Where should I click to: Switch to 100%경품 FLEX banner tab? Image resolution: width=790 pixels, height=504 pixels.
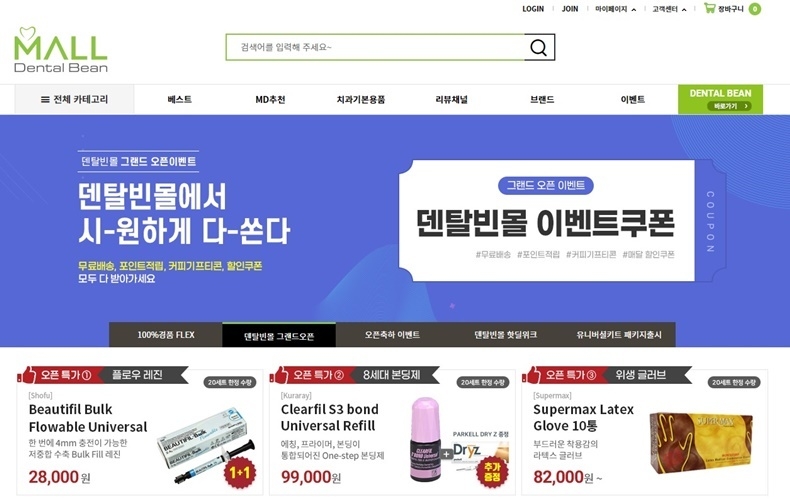coord(166,335)
